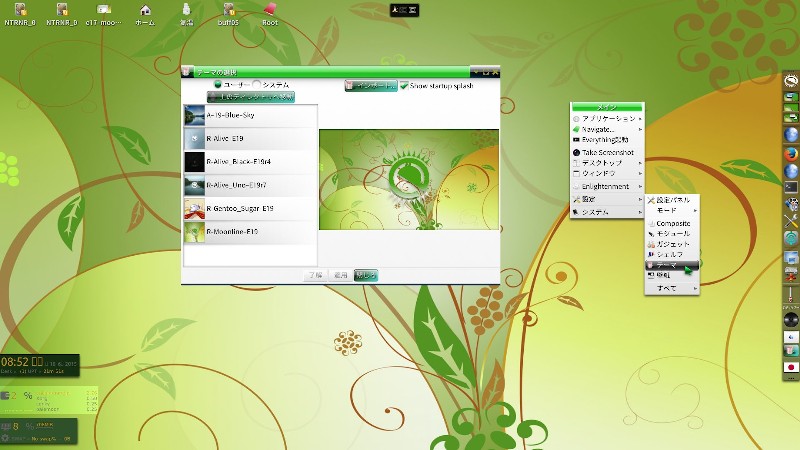This screenshot has width=800, height=450.
Task: Choose Everything起動 from the main menu
Action: (x=607, y=140)
